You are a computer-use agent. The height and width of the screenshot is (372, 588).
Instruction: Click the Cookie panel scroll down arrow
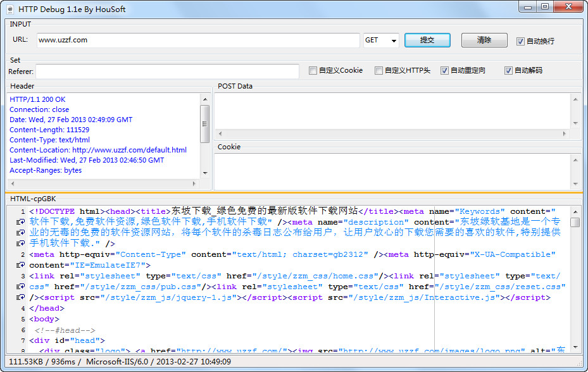[x=575, y=183]
